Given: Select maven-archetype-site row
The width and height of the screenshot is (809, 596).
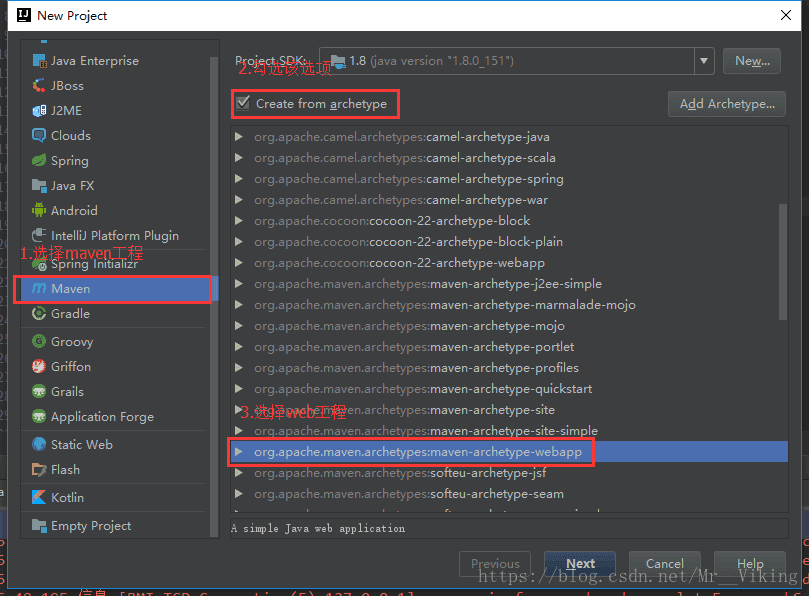Looking at the screenshot, I should tap(509, 410).
